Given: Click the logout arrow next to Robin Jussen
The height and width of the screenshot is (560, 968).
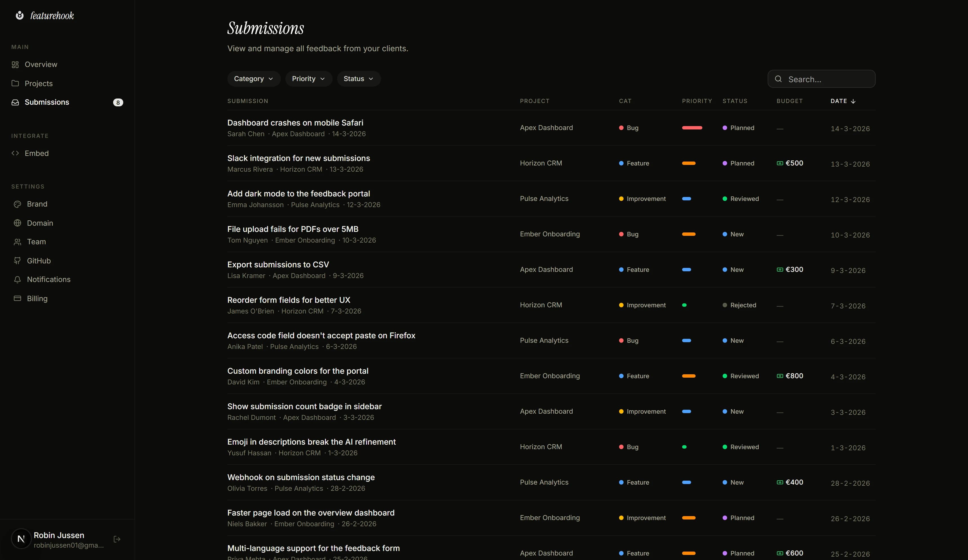Looking at the screenshot, I should 117,539.
